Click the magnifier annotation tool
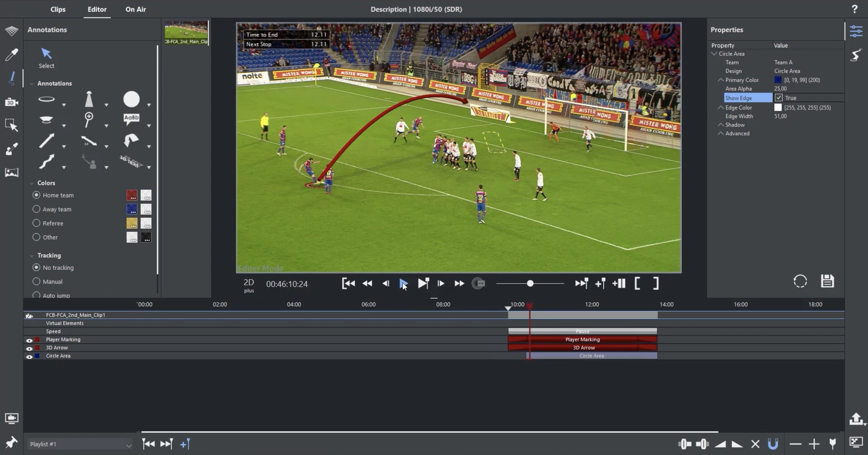 (89, 120)
